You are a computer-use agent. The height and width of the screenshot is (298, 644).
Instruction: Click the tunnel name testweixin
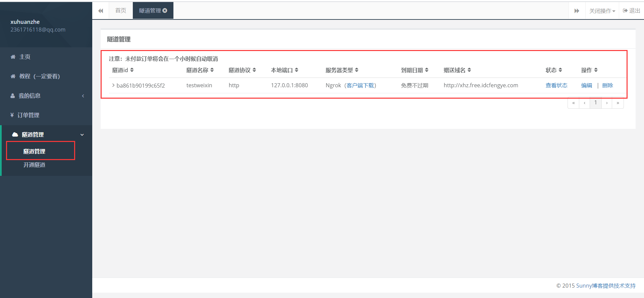[199, 85]
